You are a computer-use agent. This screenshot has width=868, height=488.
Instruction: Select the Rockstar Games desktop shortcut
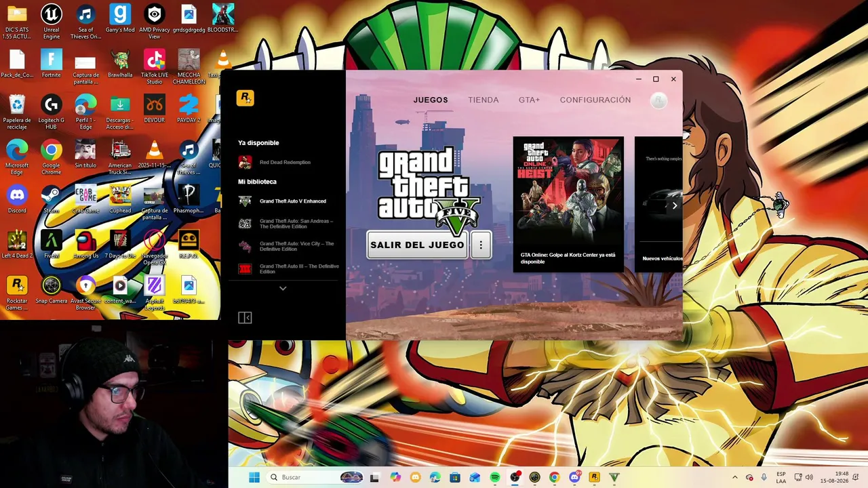coord(17,293)
